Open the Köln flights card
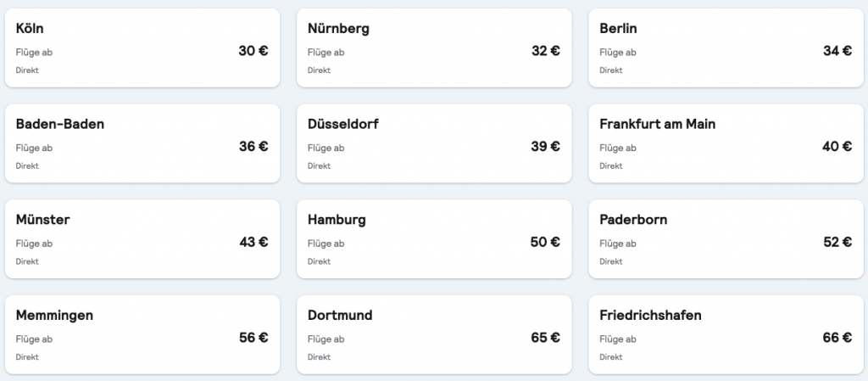The height and width of the screenshot is (381, 868). click(142, 48)
